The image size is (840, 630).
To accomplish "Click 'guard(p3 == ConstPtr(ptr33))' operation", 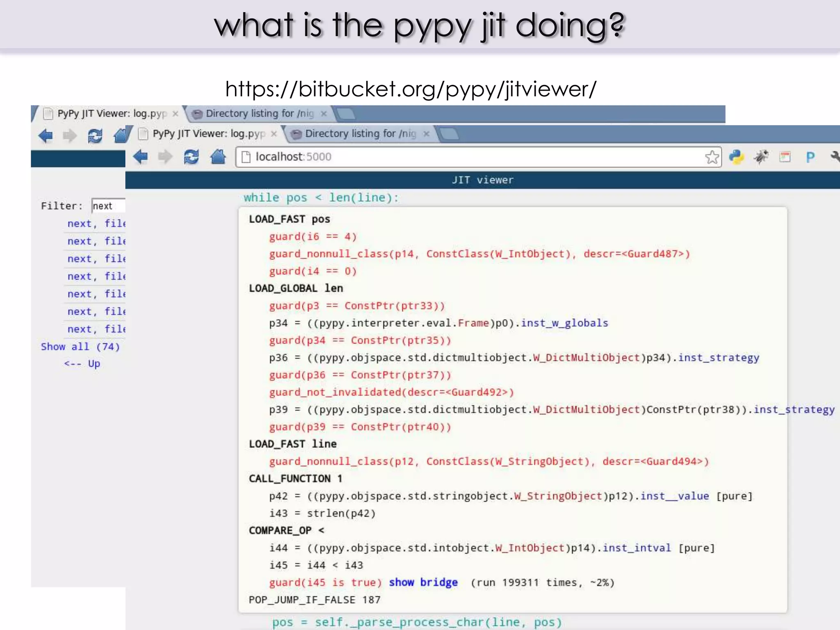I will [x=357, y=306].
